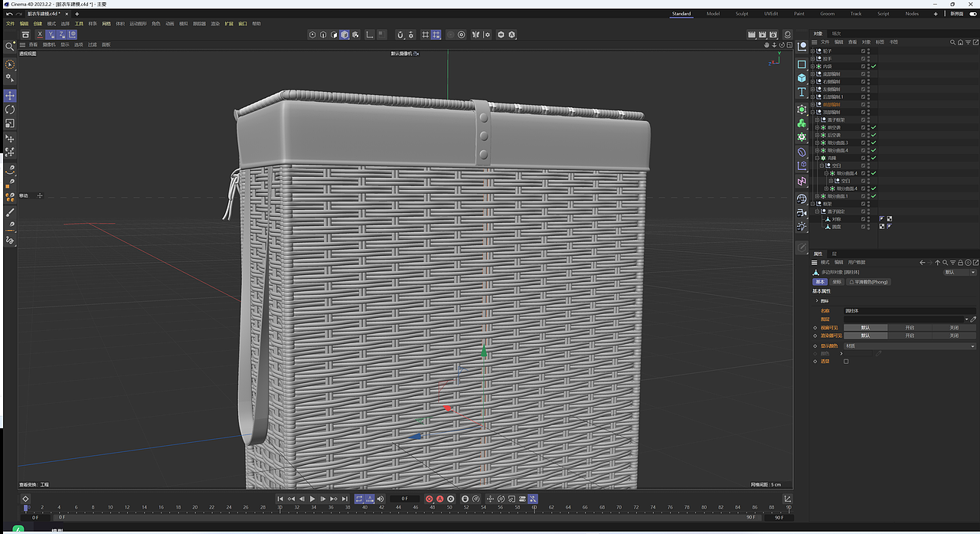980x534 pixels.
Task: Toggle the checkbox at bottom of attributes
Action: (x=846, y=362)
